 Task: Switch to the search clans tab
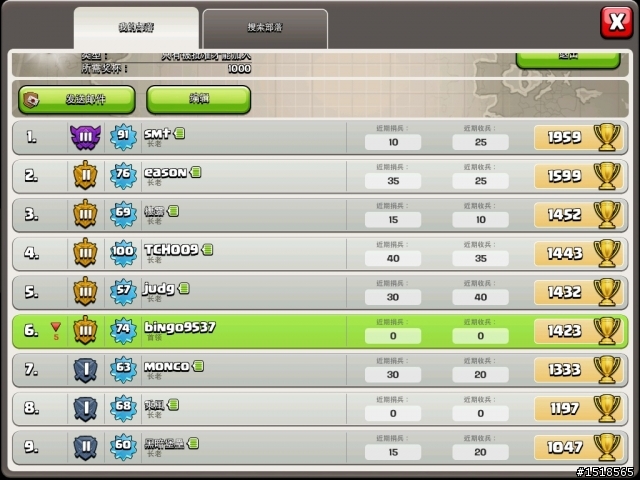click(x=265, y=29)
